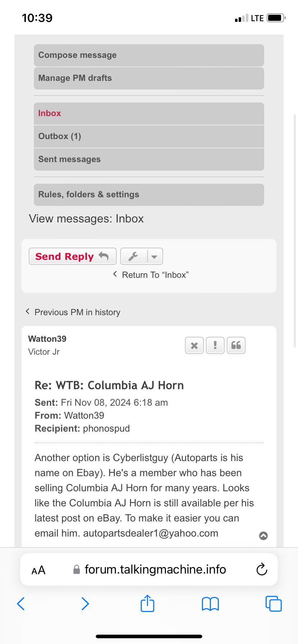Go forward with Safari forward arrow
This screenshot has height=644, width=298.
(85, 604)
